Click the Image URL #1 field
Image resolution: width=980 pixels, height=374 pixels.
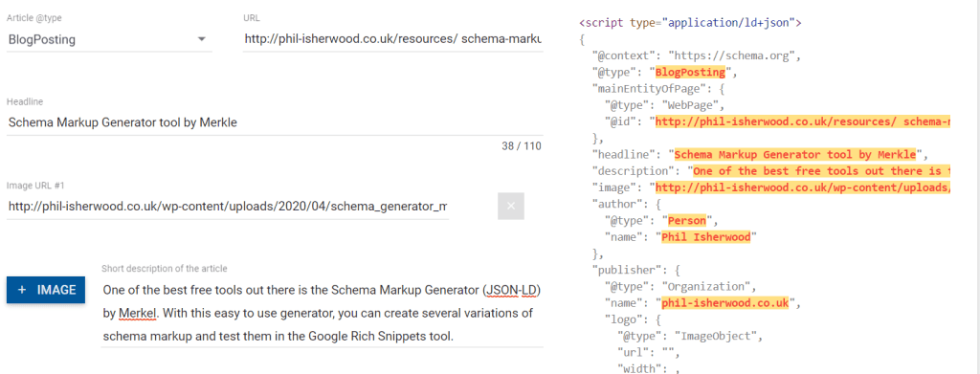228,206
